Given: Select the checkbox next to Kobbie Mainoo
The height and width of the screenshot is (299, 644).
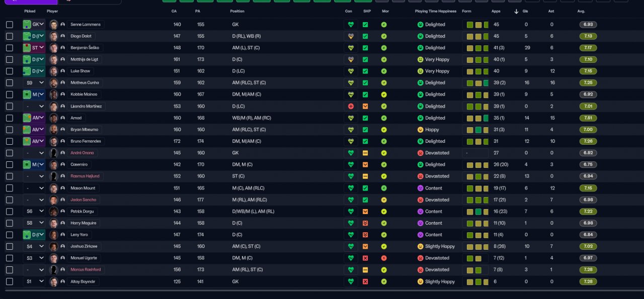Looking at the screenshot, I should (10, 94).
